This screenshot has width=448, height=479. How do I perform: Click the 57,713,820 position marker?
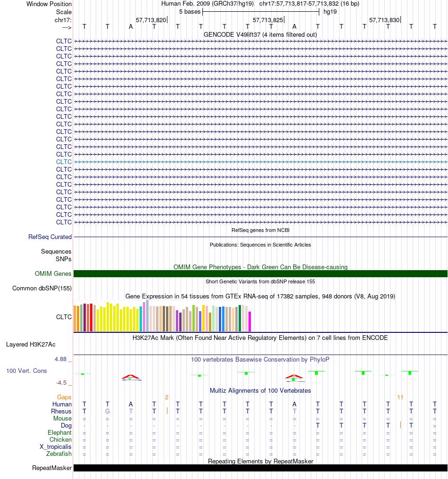(x=151, y=20)
